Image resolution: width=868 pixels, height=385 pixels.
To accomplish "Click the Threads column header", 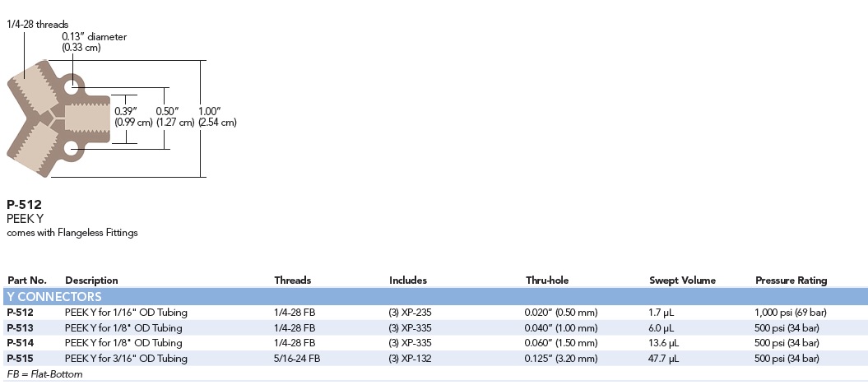I will 292,281.
